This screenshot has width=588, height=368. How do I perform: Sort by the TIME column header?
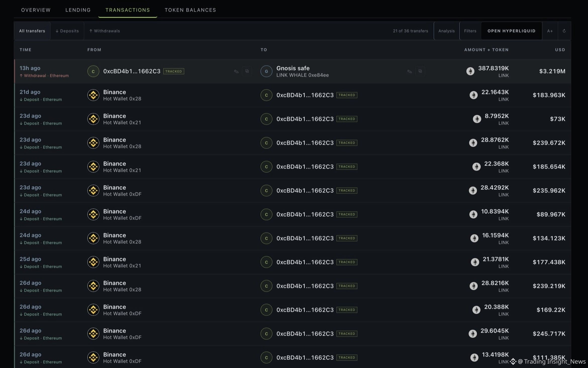(x=25, y=50)
